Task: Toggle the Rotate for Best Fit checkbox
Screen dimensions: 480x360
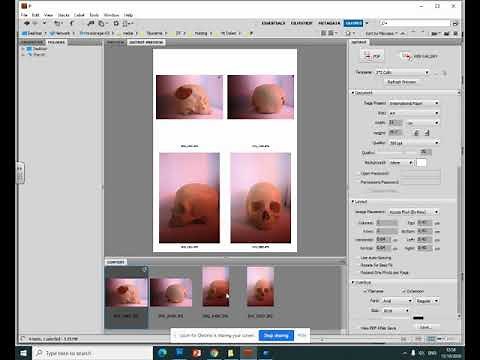Action: point(358,265)
